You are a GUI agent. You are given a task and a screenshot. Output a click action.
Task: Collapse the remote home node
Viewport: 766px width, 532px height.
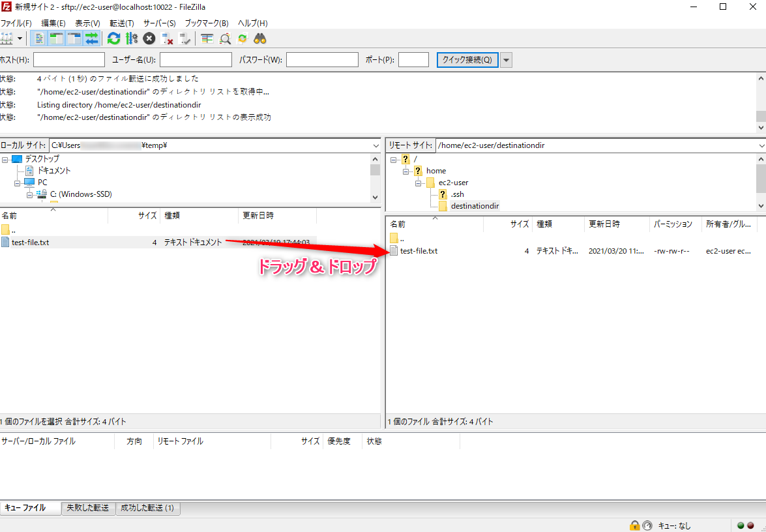click(405, 171)
